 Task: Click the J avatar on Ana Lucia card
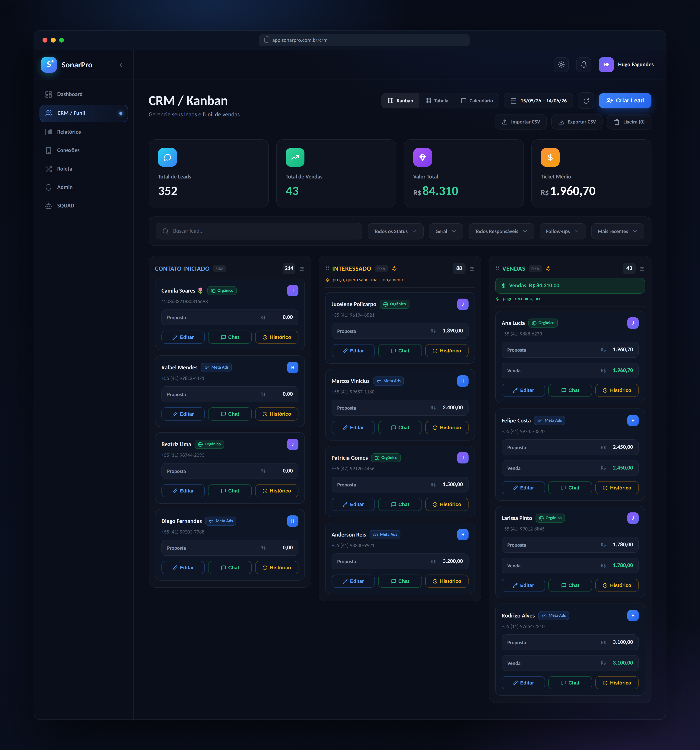[x=633, y=323]
